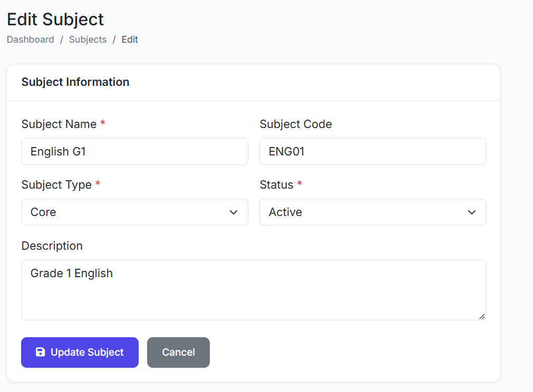Go to Dashboard via breadcrumb
The width and height of the screenshot is (533, 392).
click(x=31, y=40)
